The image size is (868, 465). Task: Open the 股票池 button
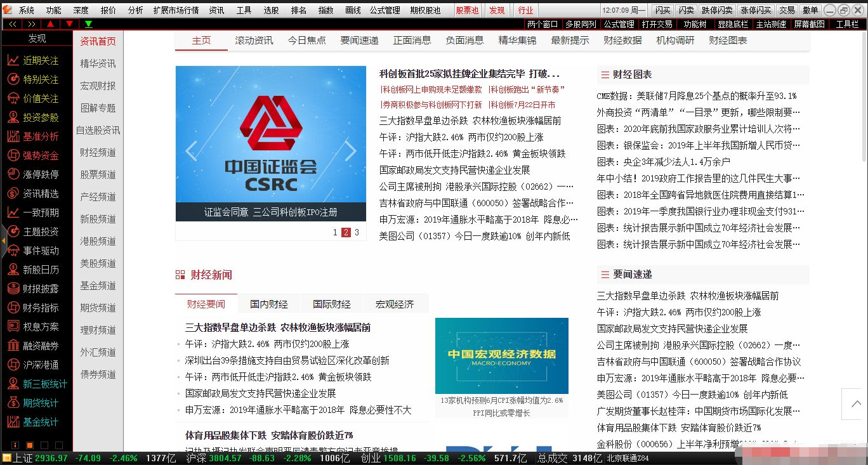(x=468, y=10)
